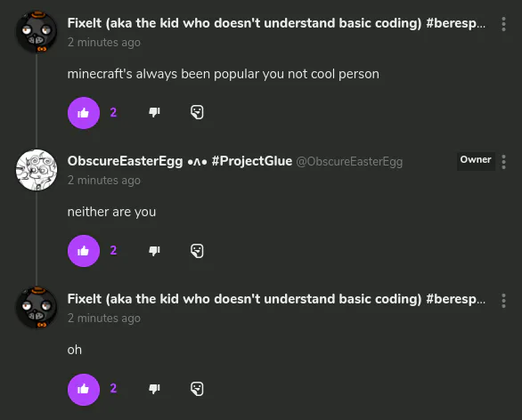The height and width of the screenshot is (420, 522).
Task: Open FixeIt's avatar on the first comment
Action: coord(37,32)
